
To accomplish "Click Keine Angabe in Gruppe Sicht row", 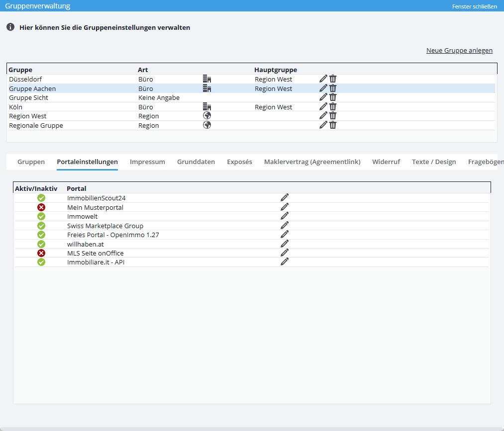I will pos(159,97).
